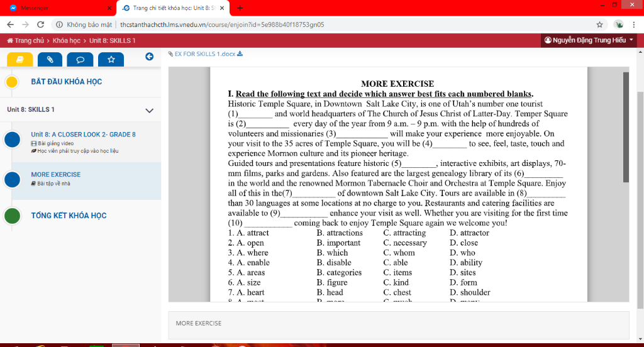Click answer option '1. A. attract'
The width and height of the screenshot is (644, 347).
tap(248, 233)
